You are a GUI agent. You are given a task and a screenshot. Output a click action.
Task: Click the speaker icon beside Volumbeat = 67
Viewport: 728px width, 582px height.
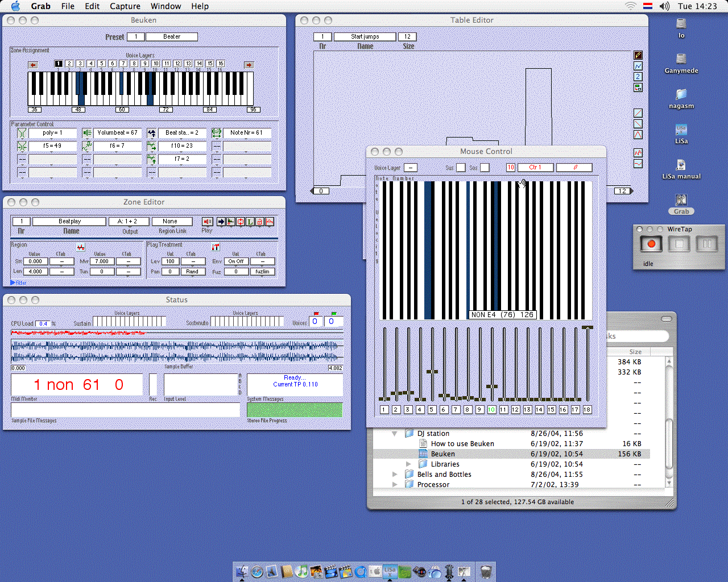coord(87,133)
